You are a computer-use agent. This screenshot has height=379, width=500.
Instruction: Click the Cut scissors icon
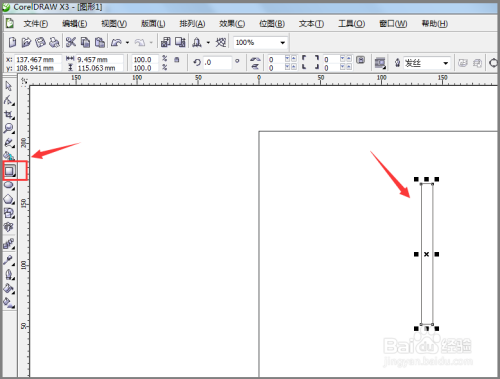point(71,42)
